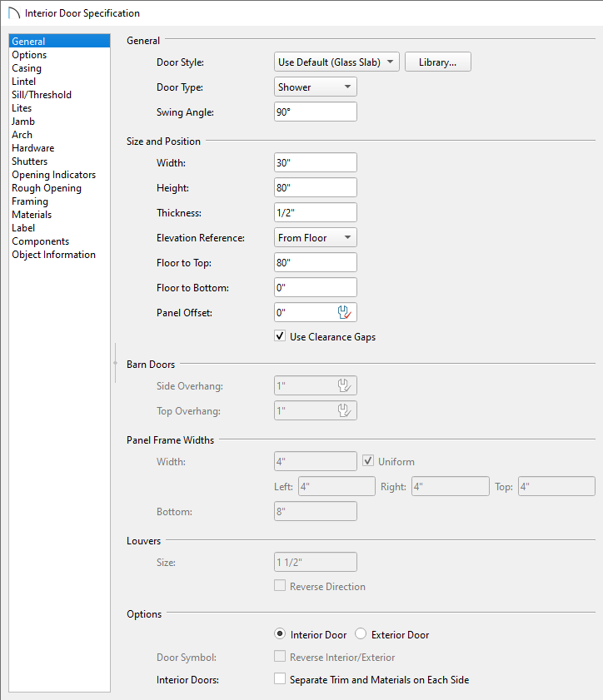The image size is (603, 700).
Task: Select the Interior Door radio button
Action: pos(280,634)
